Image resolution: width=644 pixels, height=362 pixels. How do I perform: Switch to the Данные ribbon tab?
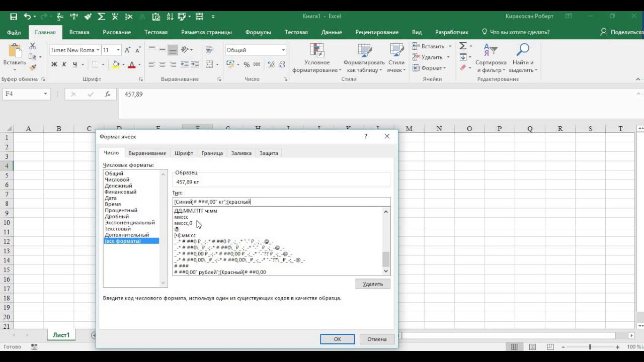(332, 32)
